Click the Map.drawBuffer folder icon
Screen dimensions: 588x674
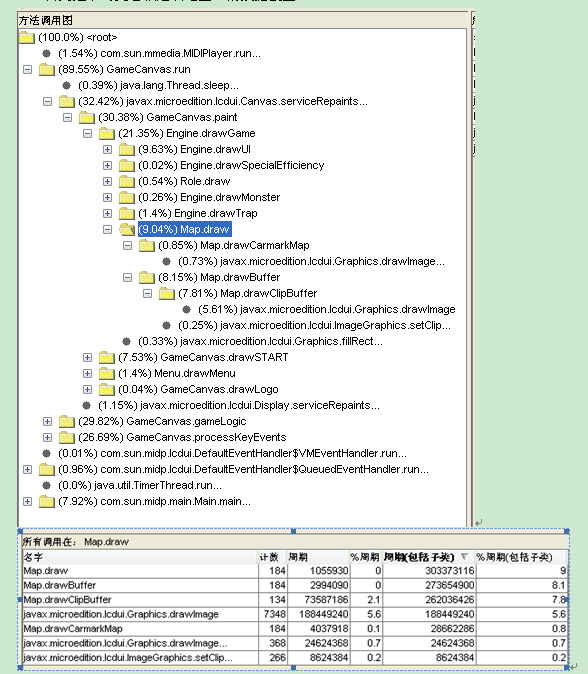click(147, 277)
